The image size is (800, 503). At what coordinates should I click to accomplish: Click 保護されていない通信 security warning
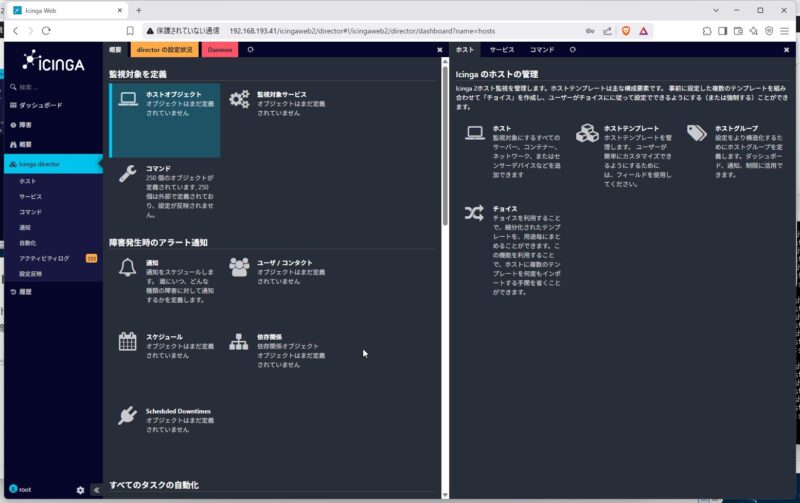[183, 31]
